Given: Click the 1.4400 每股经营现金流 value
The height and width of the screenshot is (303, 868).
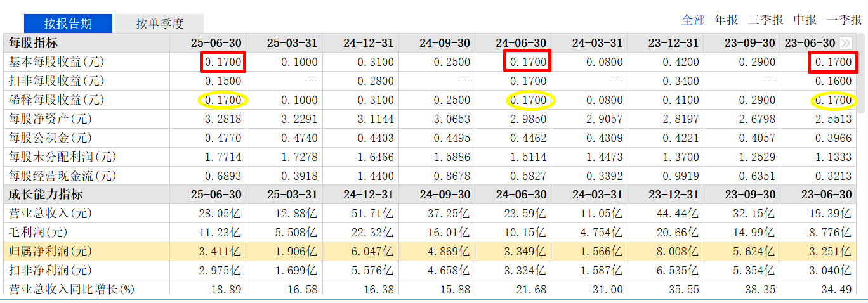Looking at the screenshot, I should coord(376,176).
